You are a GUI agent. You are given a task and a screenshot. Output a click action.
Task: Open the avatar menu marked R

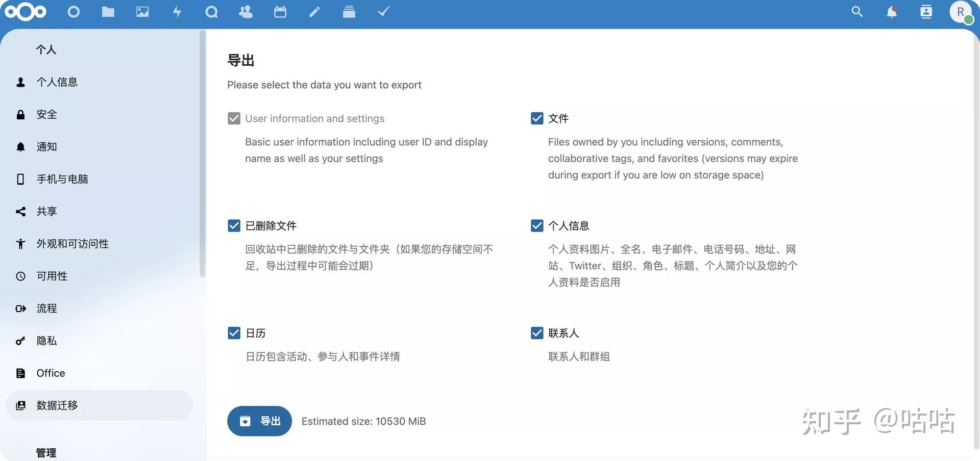pyautogui.click(x=962, y=11)
